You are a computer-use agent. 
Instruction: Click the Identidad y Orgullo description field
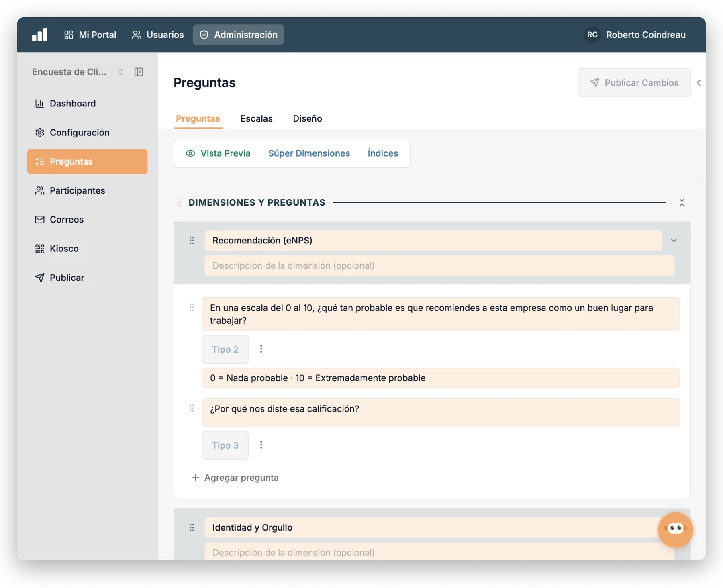(439, 552)
